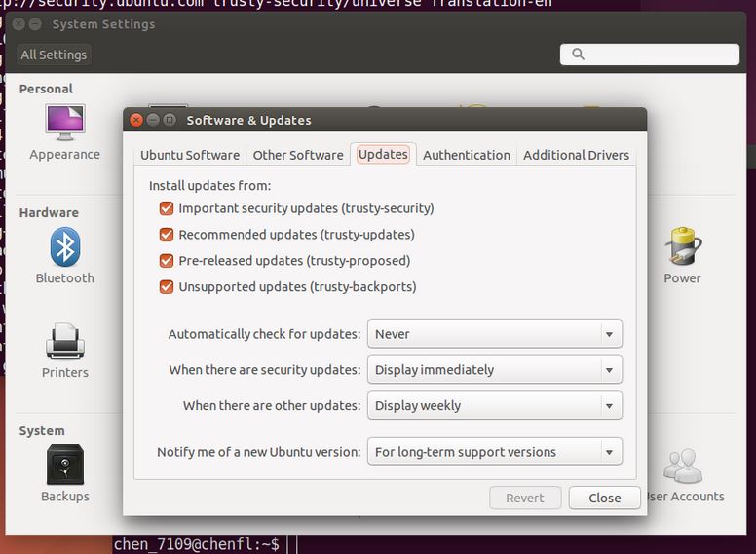Click the Hardware section heading
The height and width of the screenshot is (554, 756).
click(x=49, y=212)
